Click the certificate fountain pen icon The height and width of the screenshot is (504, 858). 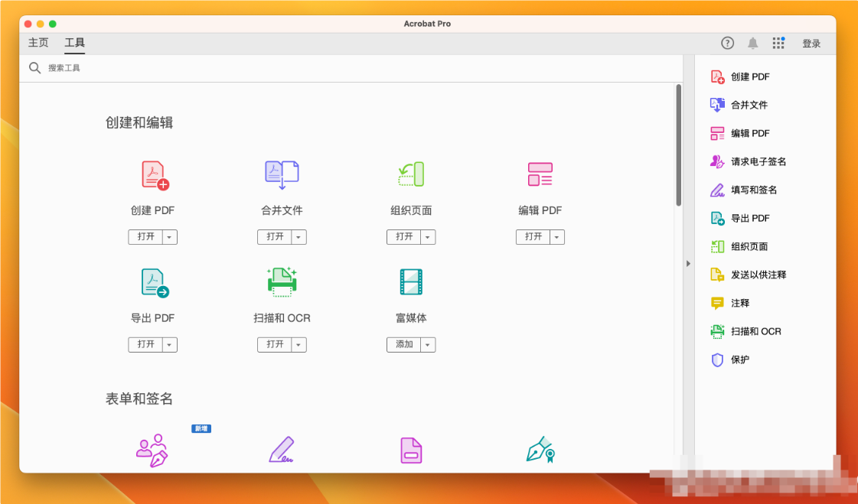pos(540,450)
